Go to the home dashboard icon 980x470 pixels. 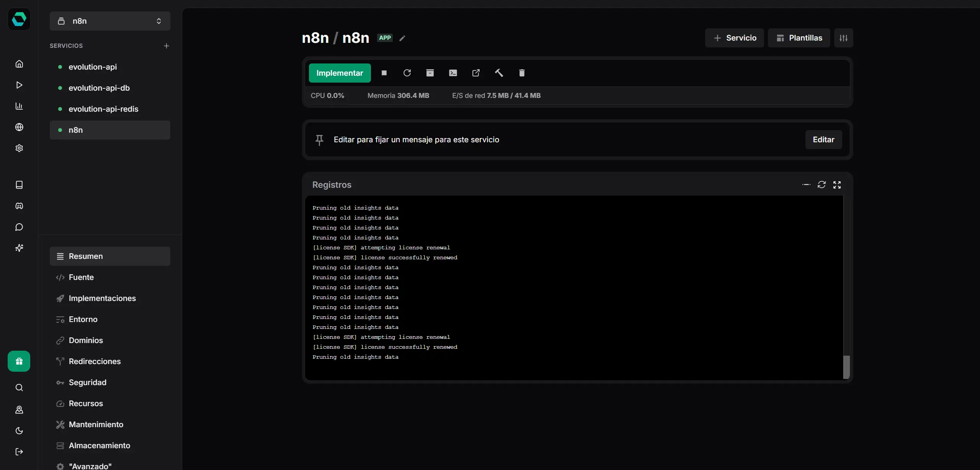click(19, 64)
